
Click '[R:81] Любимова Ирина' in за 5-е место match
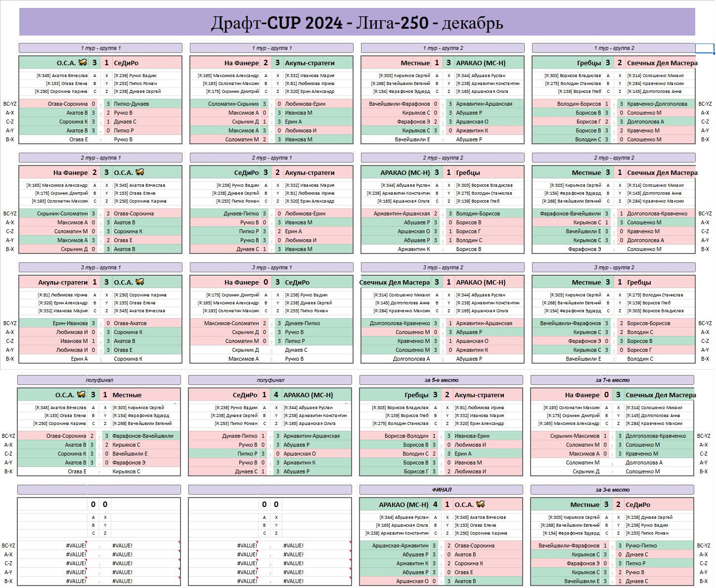click(478, 408)
